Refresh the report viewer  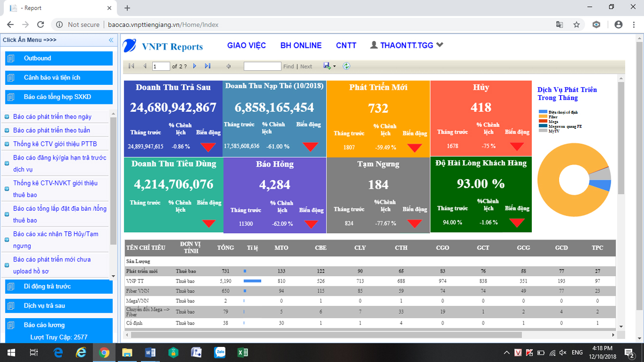click(346, 66)
